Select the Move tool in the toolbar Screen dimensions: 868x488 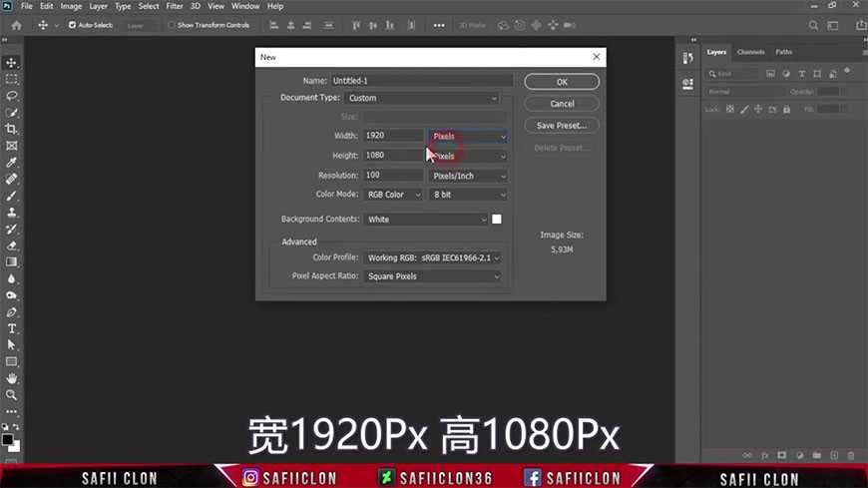tap(12, 62)
